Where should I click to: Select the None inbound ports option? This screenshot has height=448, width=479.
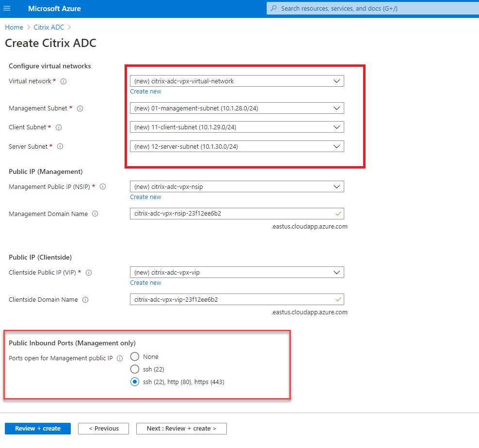click(x=135, y=356)
